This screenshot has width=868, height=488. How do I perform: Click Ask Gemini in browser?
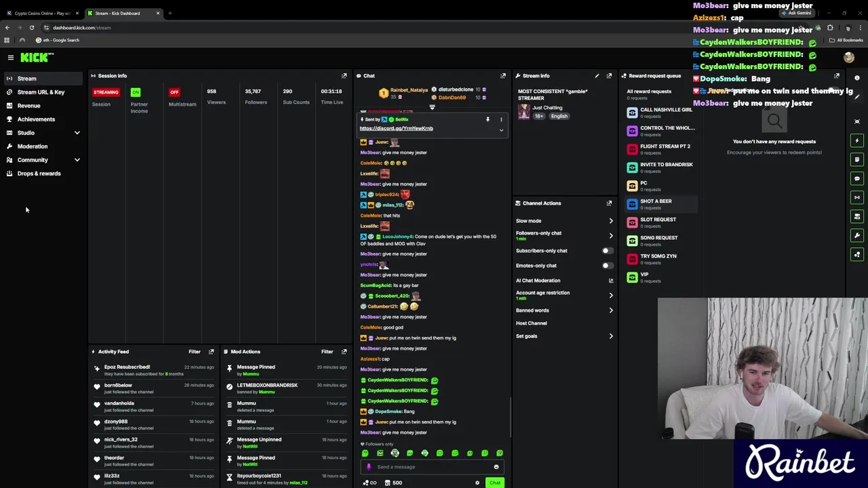pyautogui.click(x=796, y=13)
